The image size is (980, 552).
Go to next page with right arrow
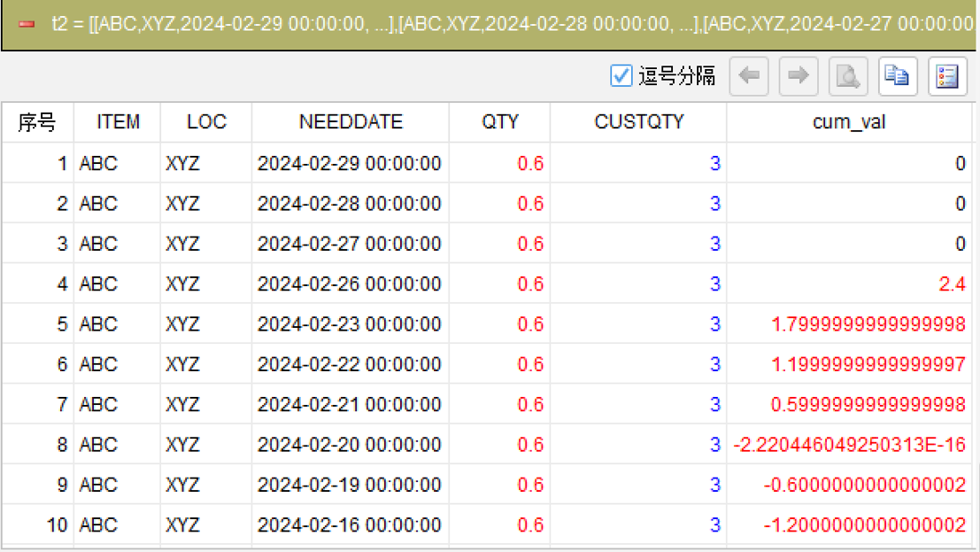click(x=799, y=76)
